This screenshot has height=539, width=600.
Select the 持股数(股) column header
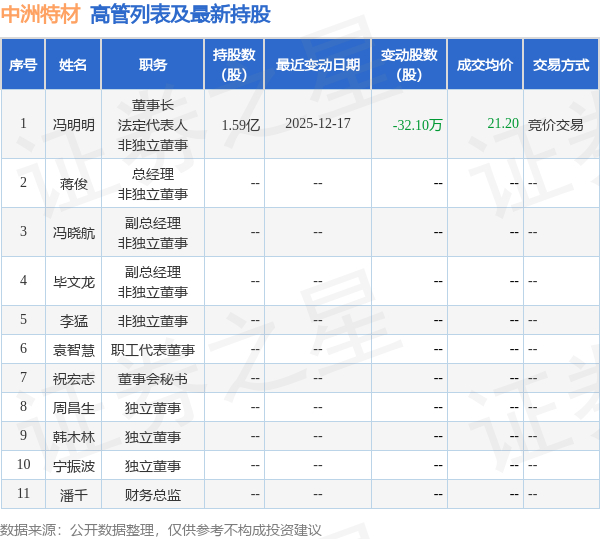234,64
